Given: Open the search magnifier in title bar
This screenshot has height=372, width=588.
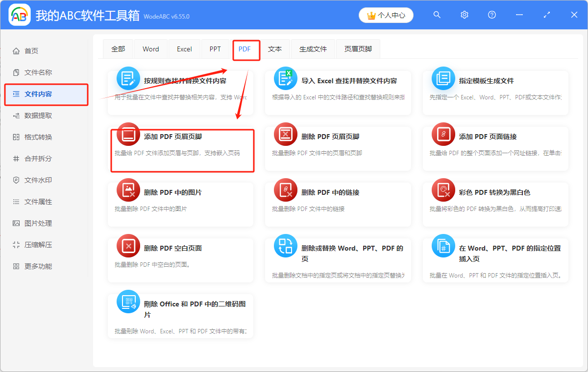Looking at the screenshot, I should click(x=437, y=15).
